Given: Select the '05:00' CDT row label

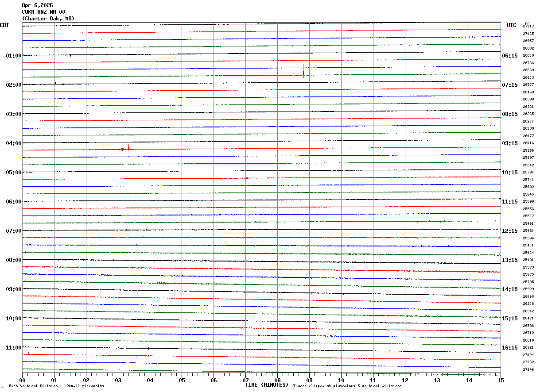Looking at the screenshot, I should [x=14, y=173].
